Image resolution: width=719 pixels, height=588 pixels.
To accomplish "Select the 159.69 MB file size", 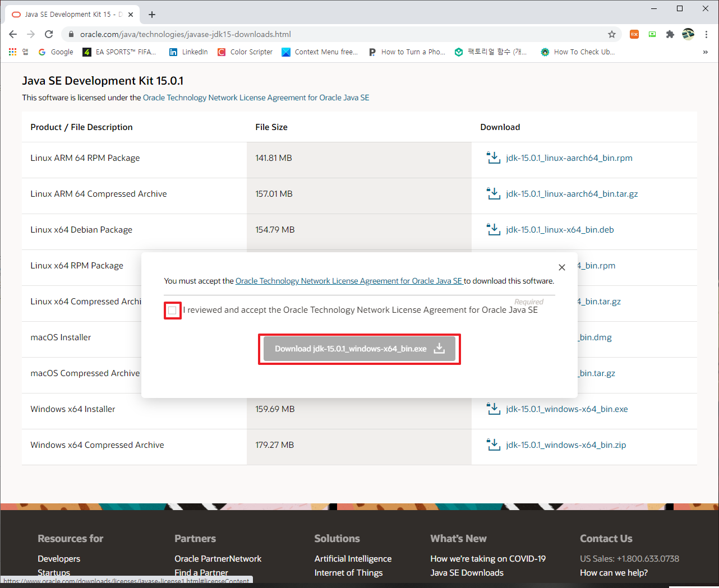I will pos(275,409).
